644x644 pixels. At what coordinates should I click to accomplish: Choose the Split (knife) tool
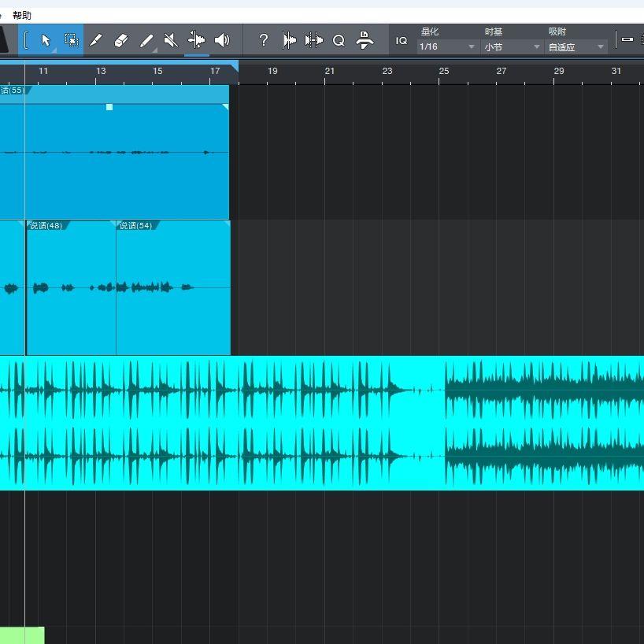[x=95, y=40]
